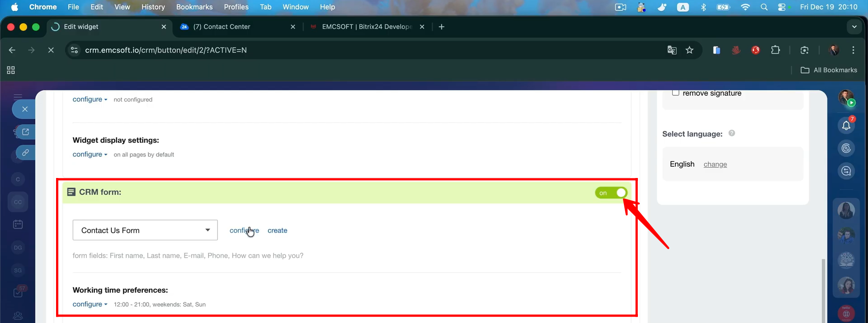Open widget in new window icon
Image resolution: width=868 pixels, height=323 pixels.
tap(25, 132)
